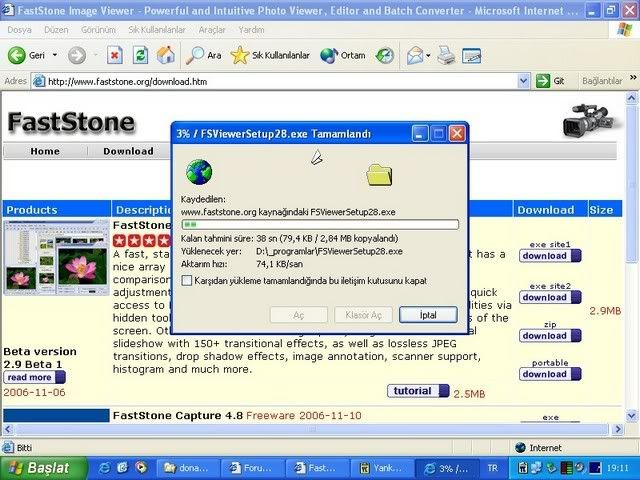
Task: Open Search with the Ara magnifier icon
Action: tap(203, 55)
